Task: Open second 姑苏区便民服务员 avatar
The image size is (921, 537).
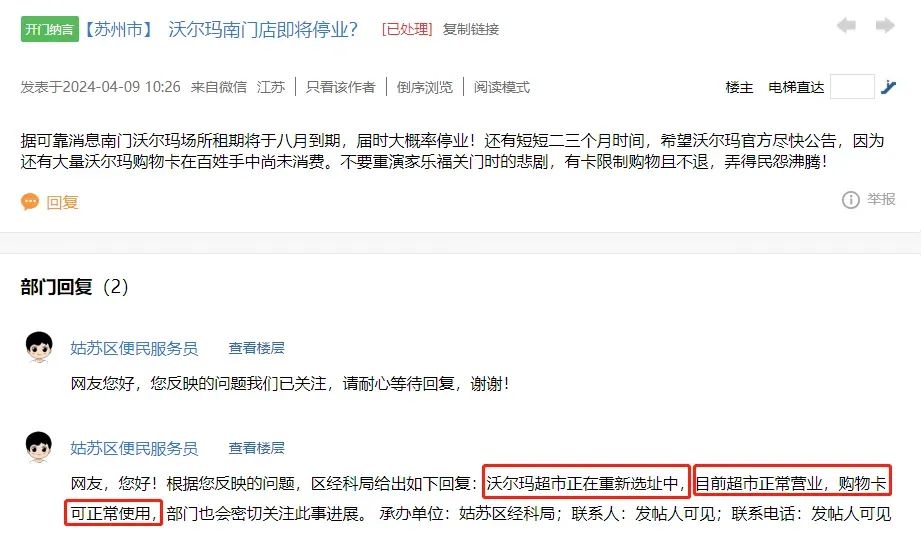Action: click(x=39, y=447)
